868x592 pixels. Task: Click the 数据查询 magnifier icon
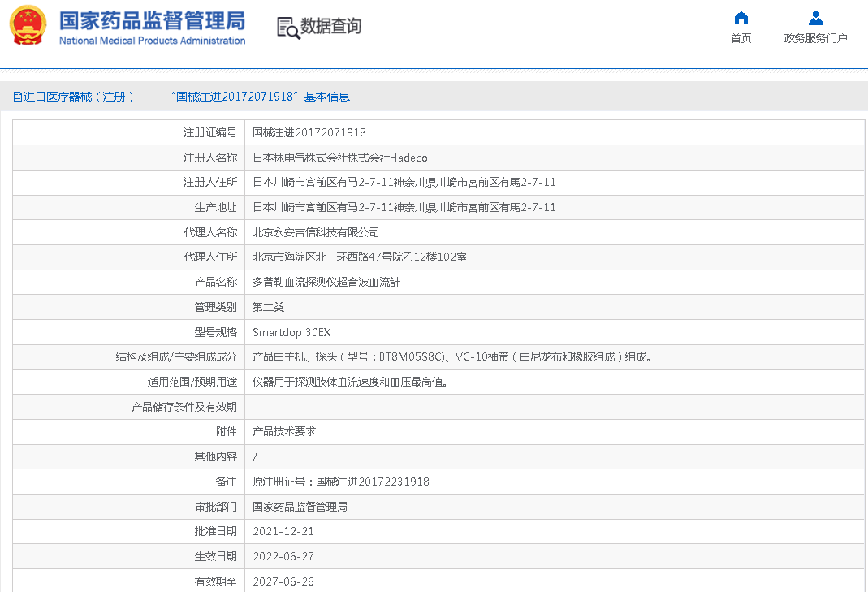click(x=287, y=27)
